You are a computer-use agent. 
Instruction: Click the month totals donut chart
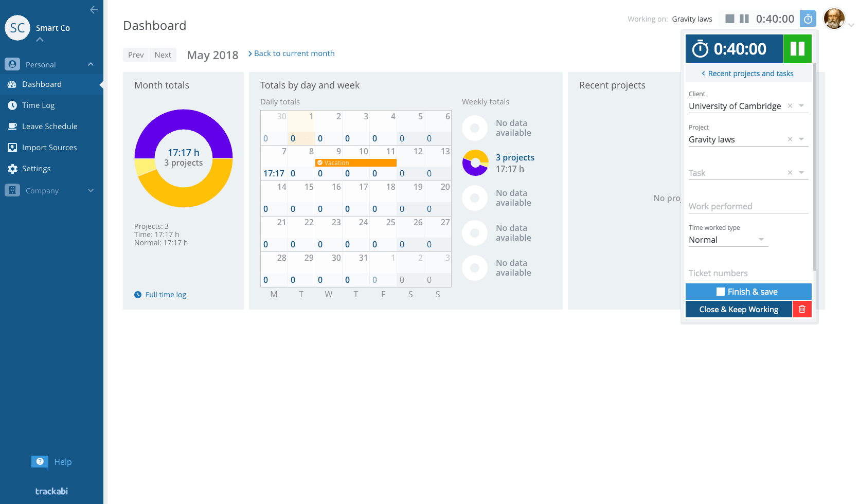pos(184,158)
